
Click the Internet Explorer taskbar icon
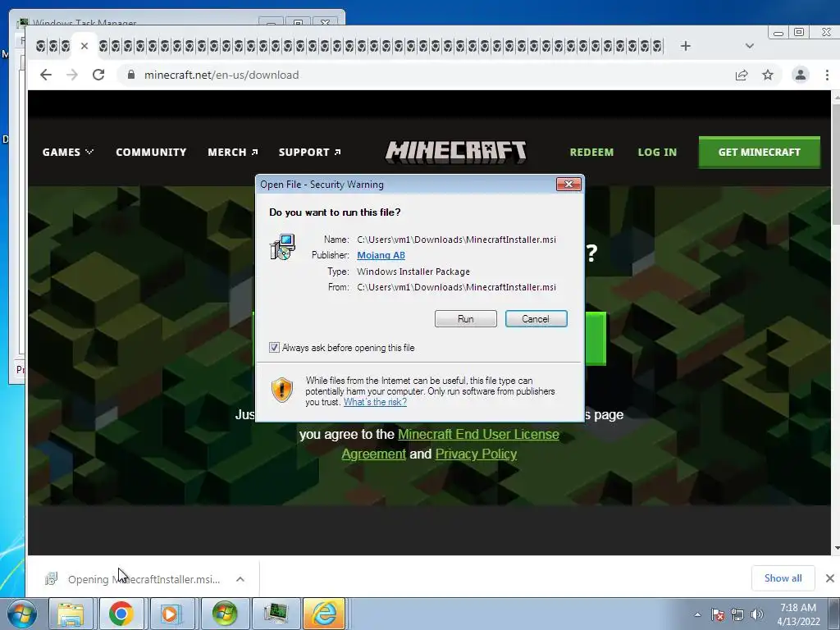[325, 614]
